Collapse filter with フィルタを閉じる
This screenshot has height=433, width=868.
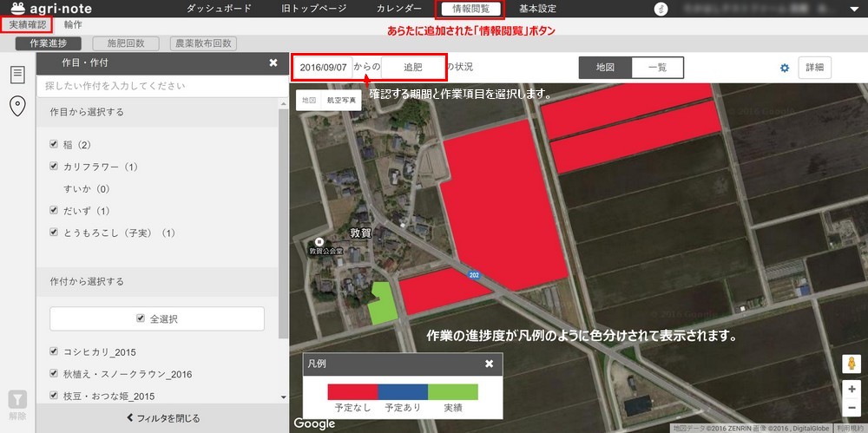[163, 418]
